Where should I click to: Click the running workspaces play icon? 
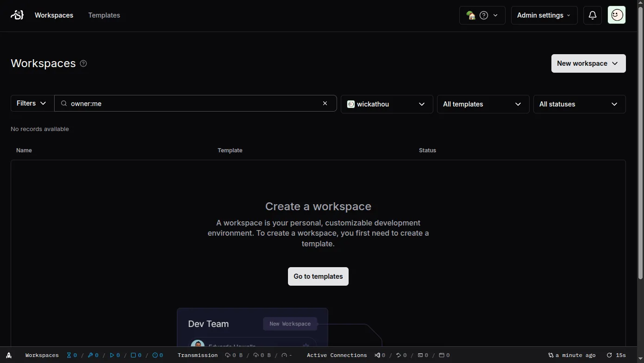(x=113, y=355)
